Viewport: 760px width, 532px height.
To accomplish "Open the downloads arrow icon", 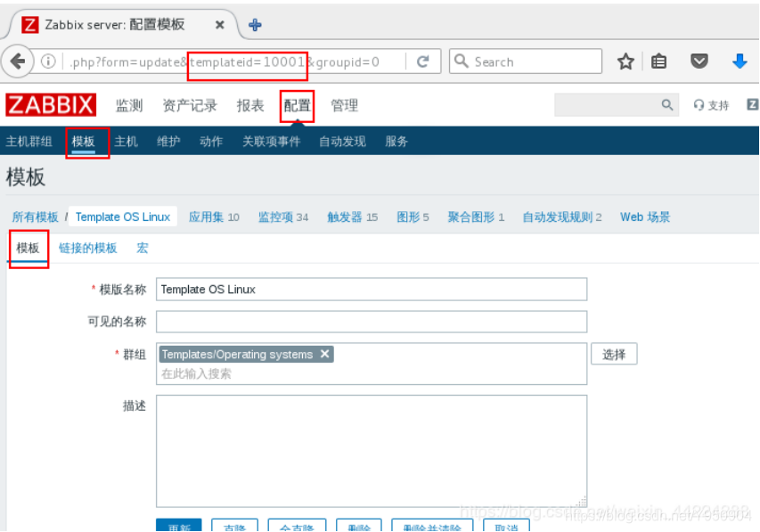I will 740,61.
